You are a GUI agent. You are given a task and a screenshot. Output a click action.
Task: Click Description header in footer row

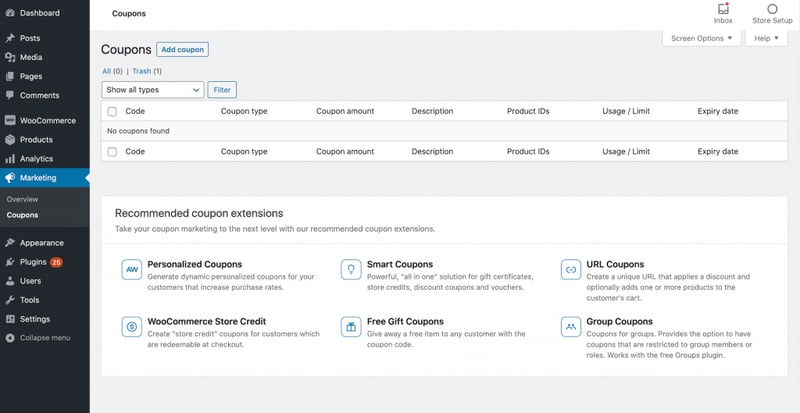[432, 152]
